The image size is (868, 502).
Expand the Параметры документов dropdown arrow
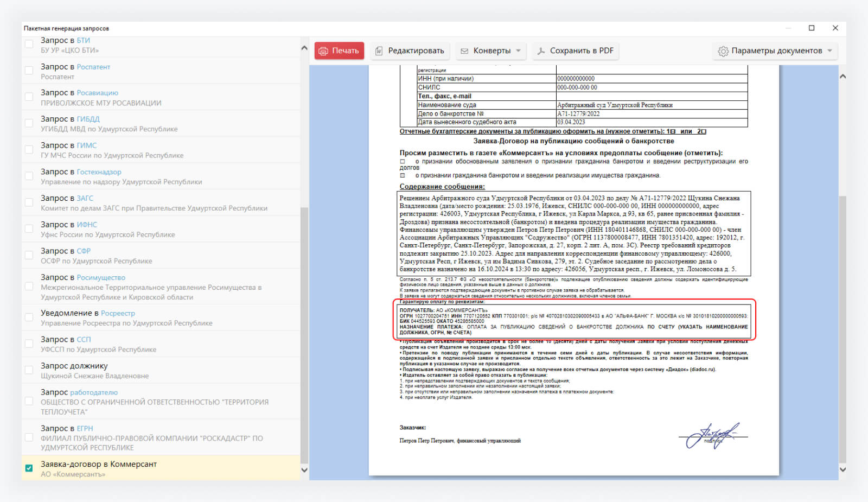click(829, 51)
